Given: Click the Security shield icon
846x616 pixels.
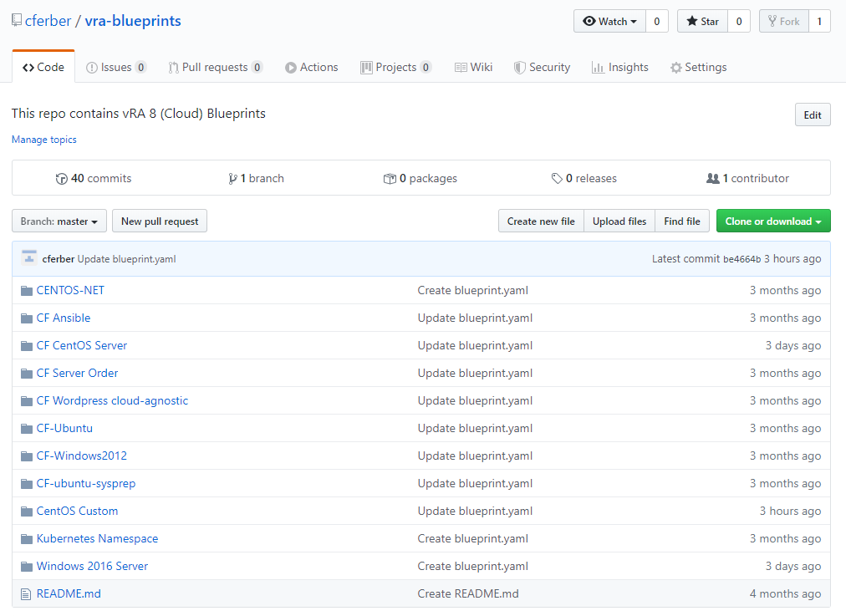Looking at the screenshot, I should click(x=520, y=68).
